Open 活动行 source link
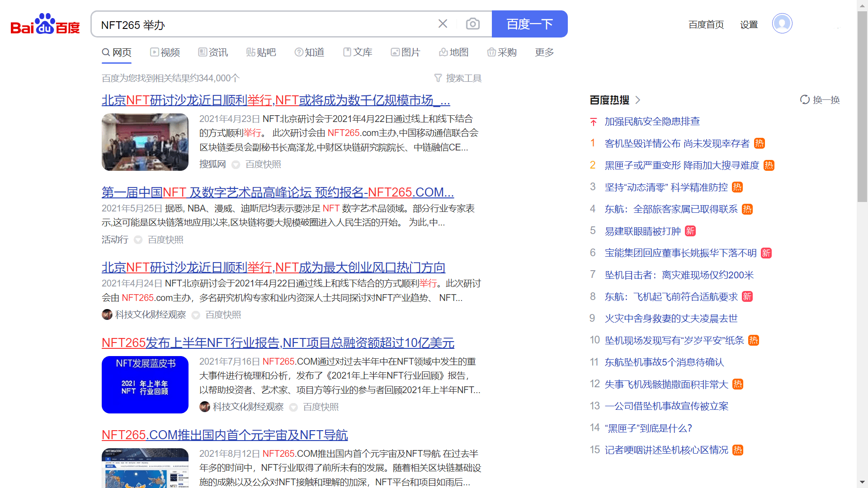This screenshot has width=868, height=488. click(x=115, y=239)
